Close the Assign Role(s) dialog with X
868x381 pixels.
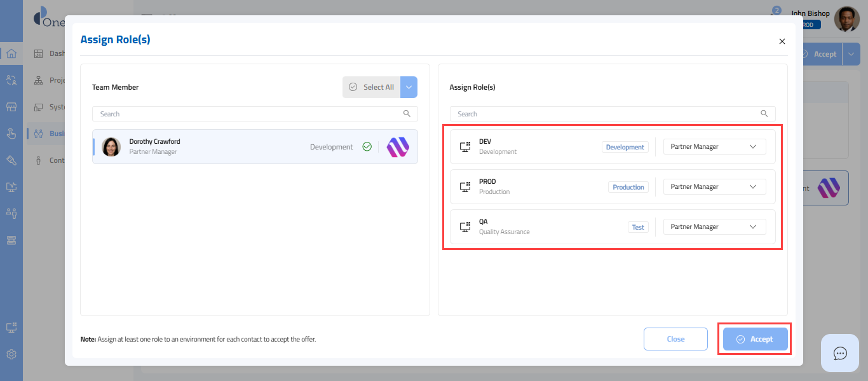point(782,41)
